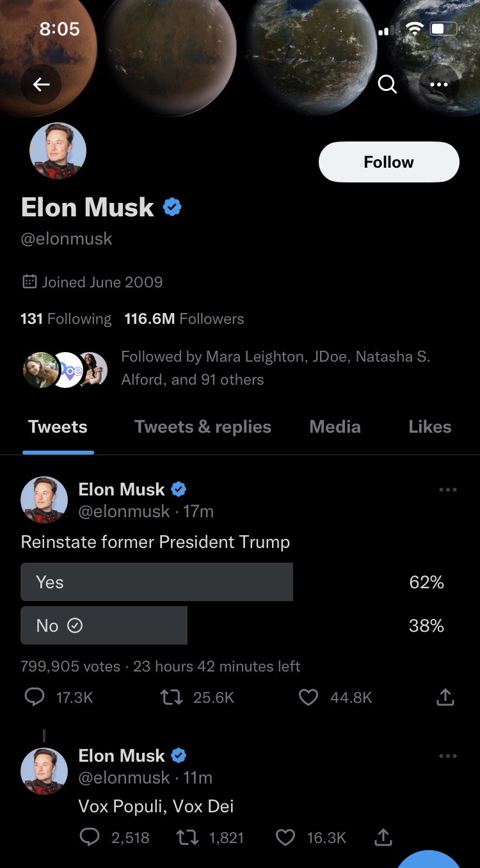Screen dimensions: 480x868
Task: Select the No poll option
Action: [104, 625]
